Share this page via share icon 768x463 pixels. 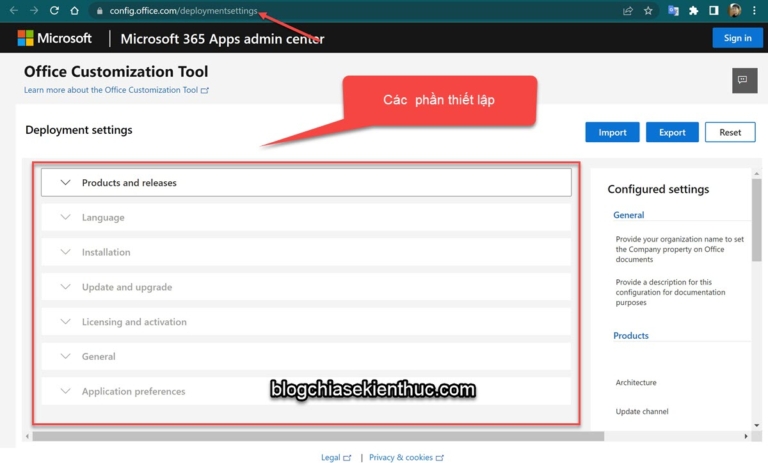627,11
